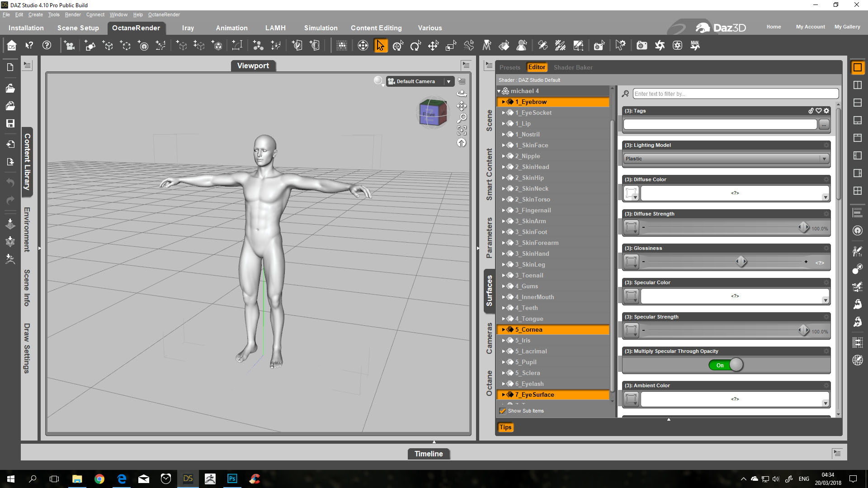Open the Surfaces pane options menu icon

pyautogui.click(x=489, y=66)
